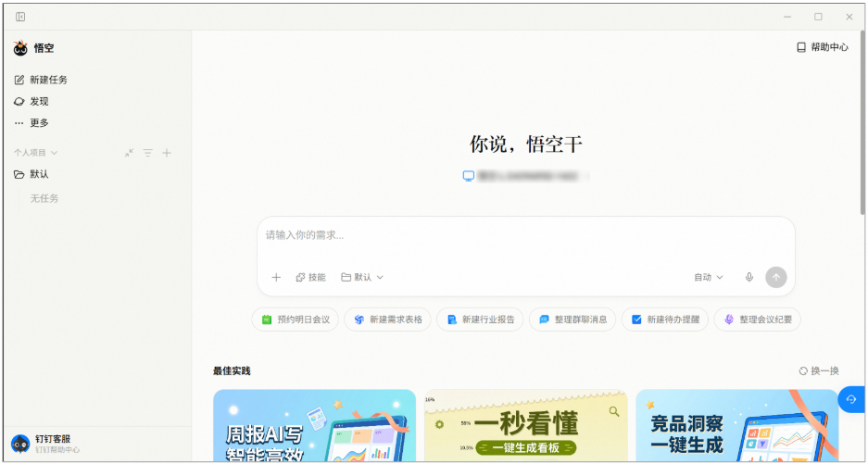Close the window
This screenshot has width=868, height=464.
[x=849, y=18]
